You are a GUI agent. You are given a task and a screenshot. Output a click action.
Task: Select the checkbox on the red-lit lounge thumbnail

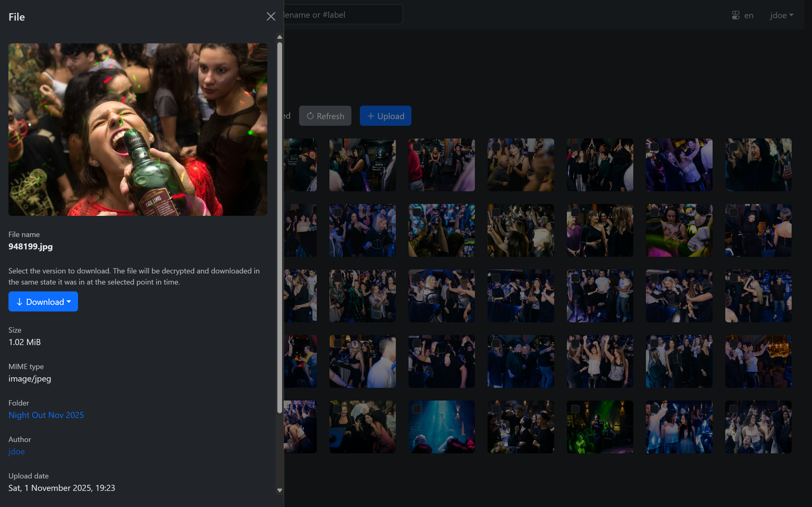click(x=417, y=147)
